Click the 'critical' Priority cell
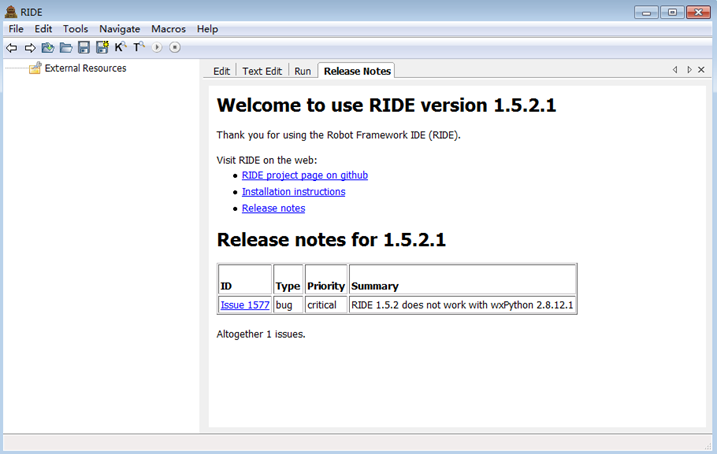This screenshot has width=717, height=454. coord(326,305)
